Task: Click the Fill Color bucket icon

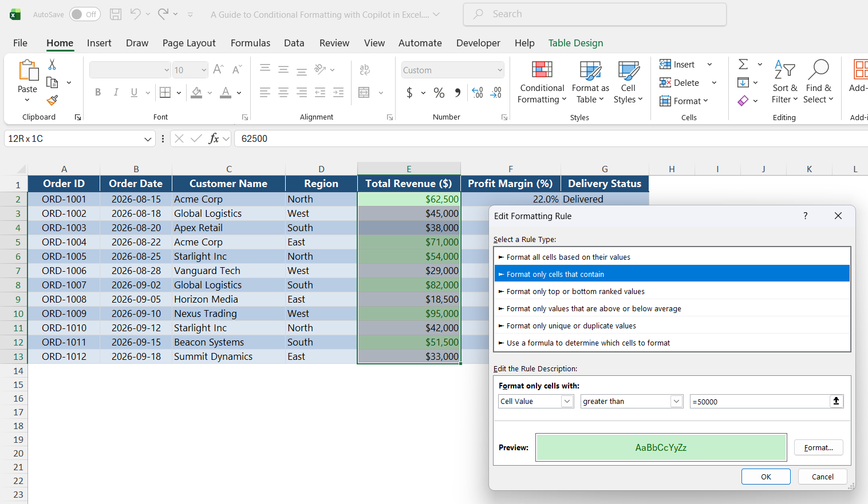Action: [x=196, y=92]
